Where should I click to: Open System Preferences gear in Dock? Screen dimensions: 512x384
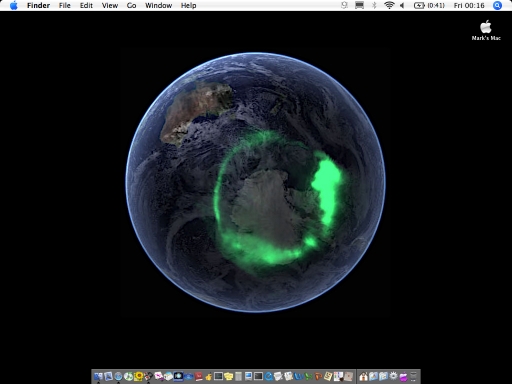[394, 376]
